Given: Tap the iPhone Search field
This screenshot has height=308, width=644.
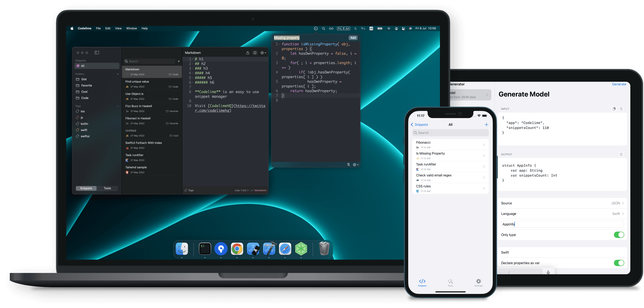Looking at the screenshot, I should [x=450, y=133].
